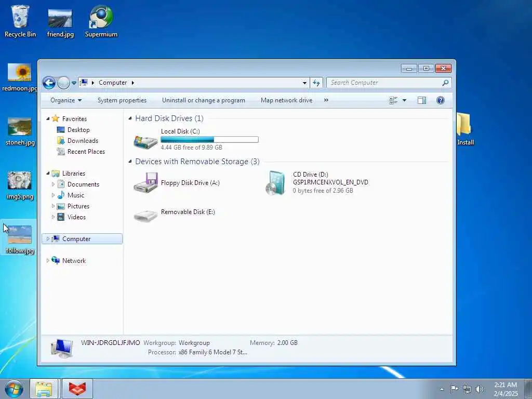This screenshot has height=399, width=532.
Task: Expand the Documents library
Action: 53,184
